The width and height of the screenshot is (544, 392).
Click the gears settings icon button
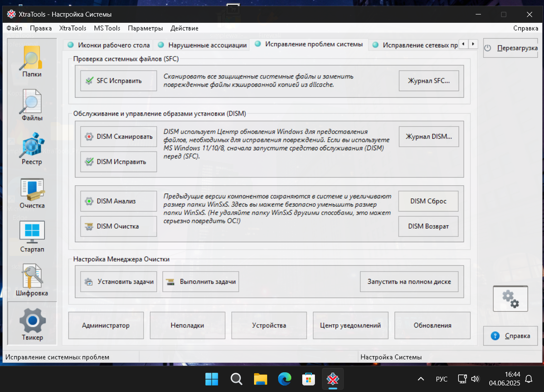[510, 298]
